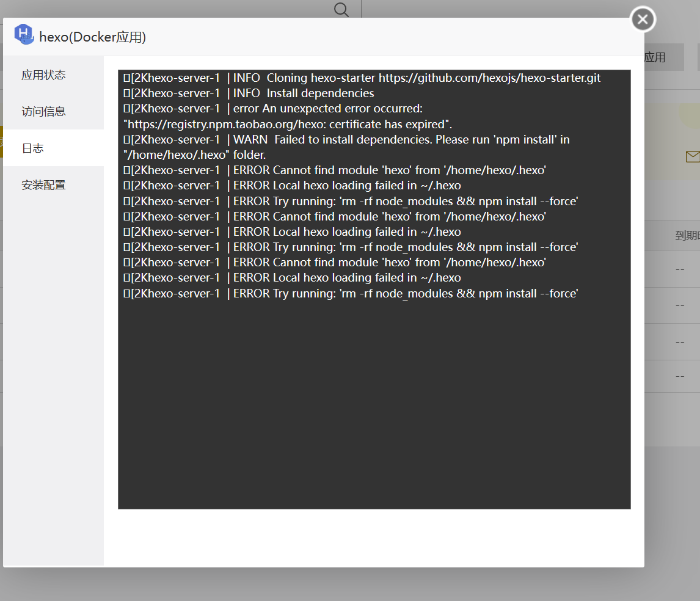The image size is (700, 601).
Task: Click the search magnifier icon behind dialog
Action: pyautogui.click(x=341, y=9)
